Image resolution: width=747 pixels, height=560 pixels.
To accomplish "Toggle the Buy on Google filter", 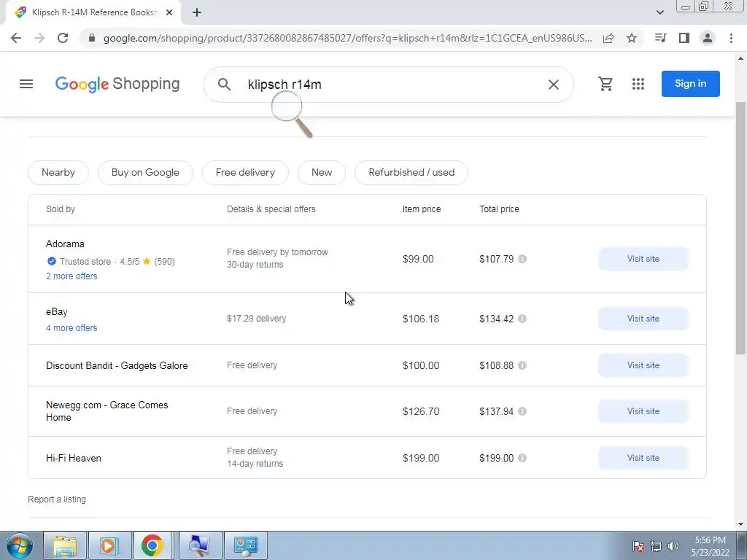I will 145,172.
